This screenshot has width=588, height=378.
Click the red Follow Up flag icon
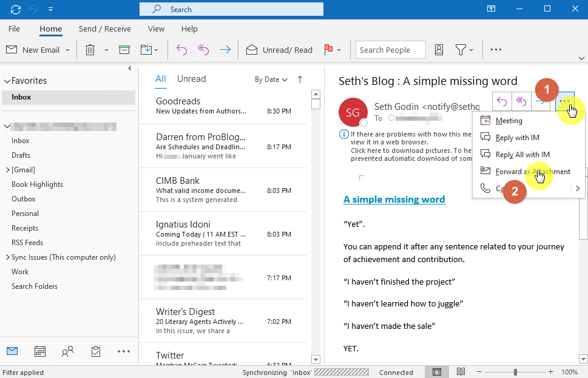[328, 50]
